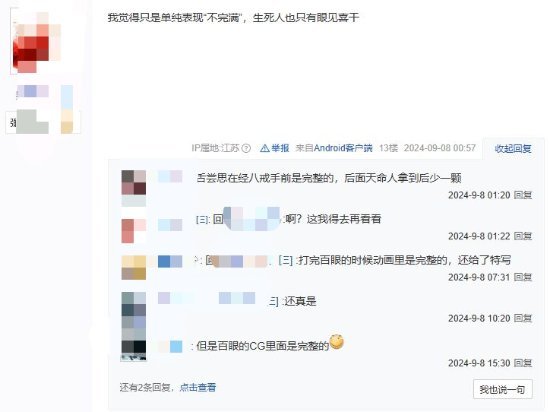Open the yellow avatar of the 07:31 reply
Image resolution: width=550 pixels, height=412 pixels.
134,268
